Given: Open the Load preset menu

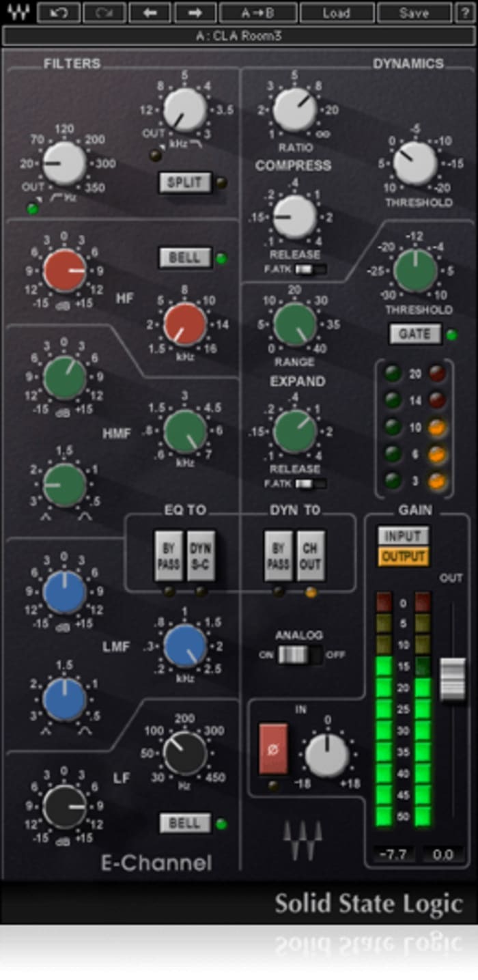Looking at the screenshot, I should [337, 12].
